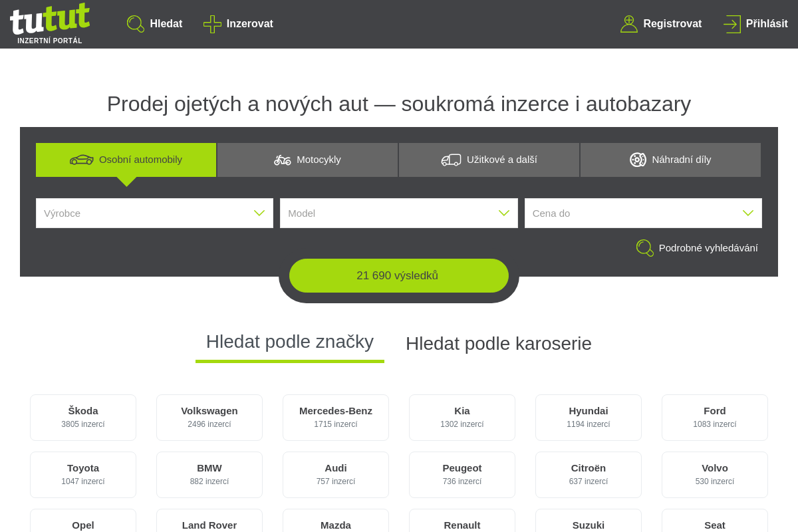Open the Citroën brand card

589,475
